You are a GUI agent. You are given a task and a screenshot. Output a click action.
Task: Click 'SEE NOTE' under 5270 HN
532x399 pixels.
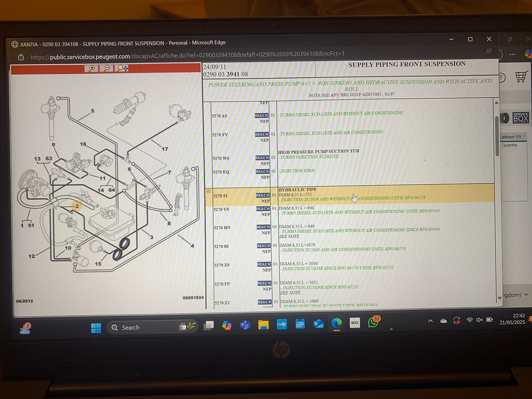click(x=289, y=236)
